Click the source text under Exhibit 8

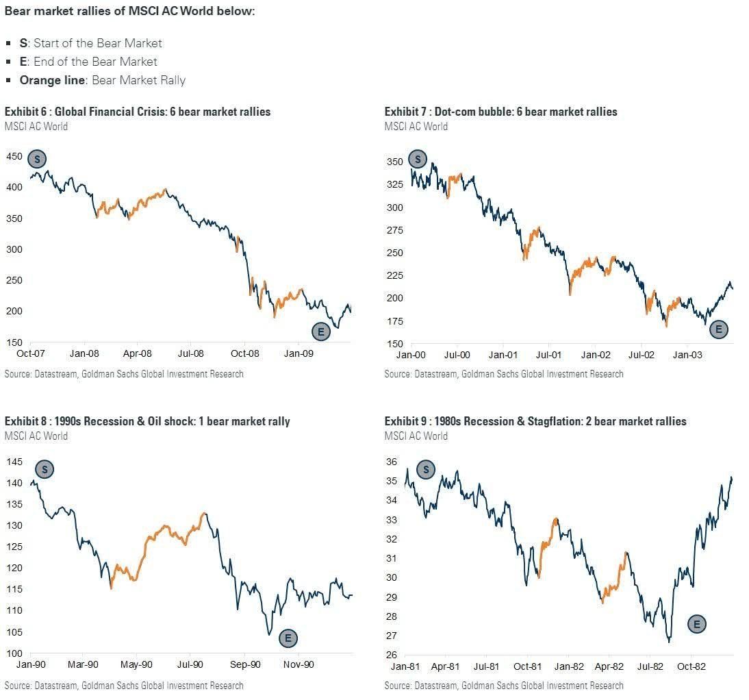click(x=124, y=686)
